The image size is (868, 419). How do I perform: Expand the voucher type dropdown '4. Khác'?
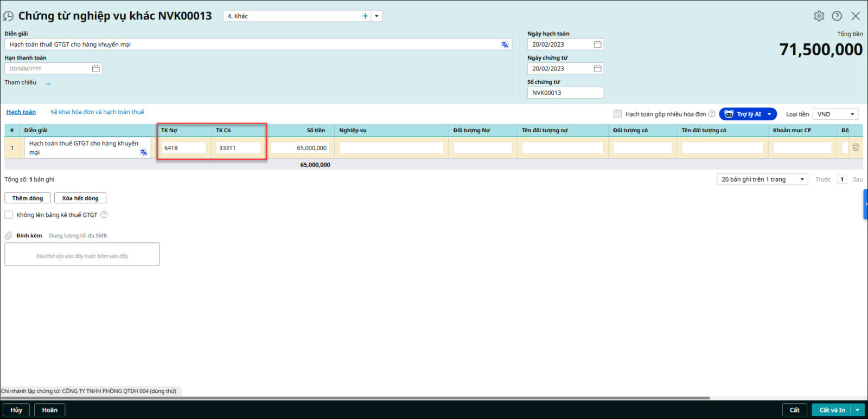376,16
